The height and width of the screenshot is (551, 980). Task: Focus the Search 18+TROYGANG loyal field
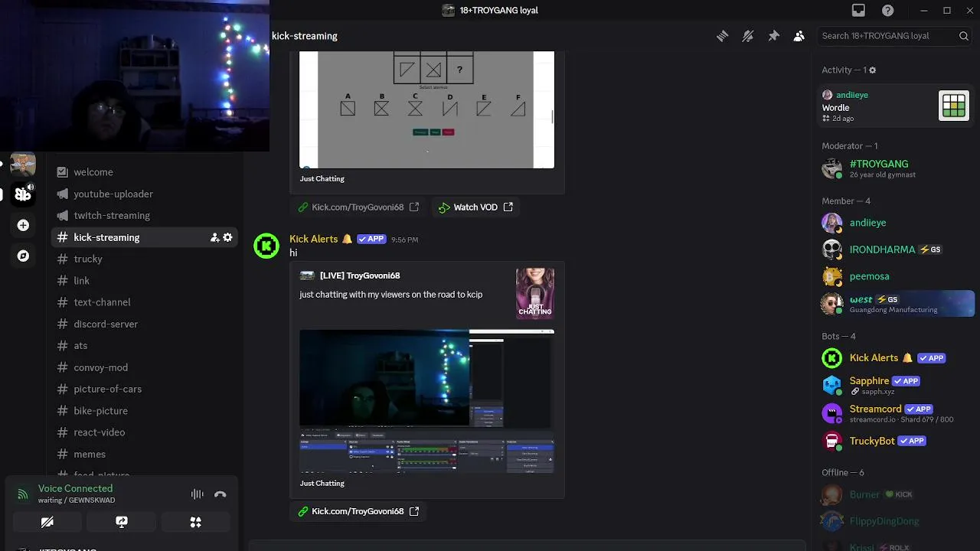point(895,36)
